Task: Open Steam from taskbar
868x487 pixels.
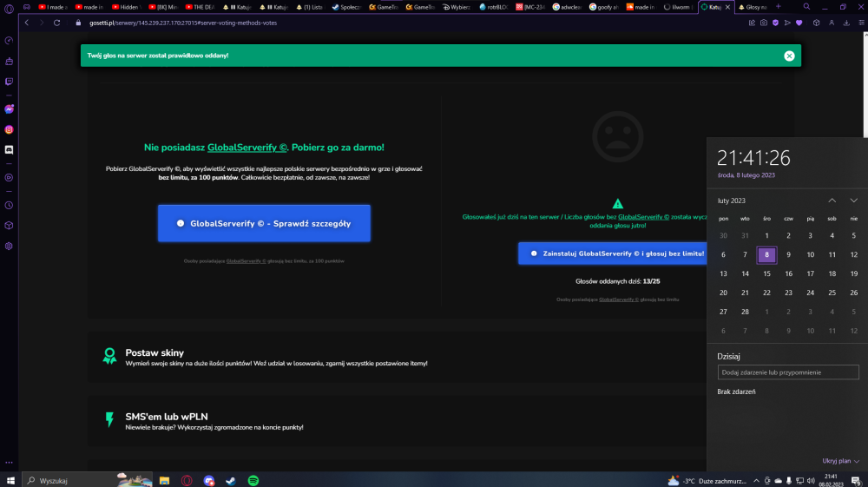Action: (231, 480)
